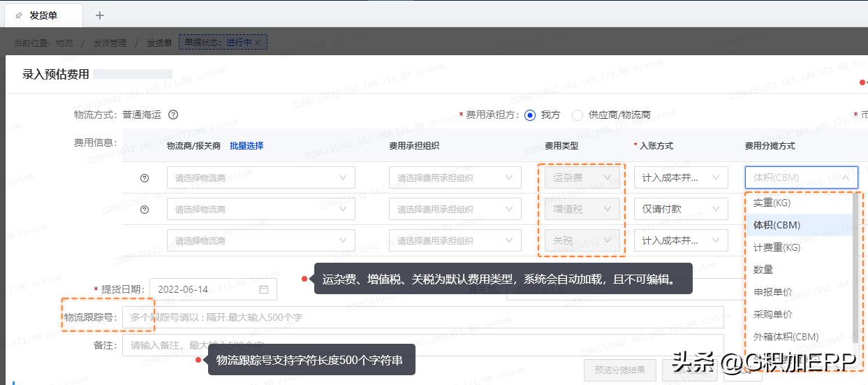Collapse the 体积(CBM) 费用分摊方式 dropdown
Viewport: 868px width, 385px height.
tap(802, 177)
